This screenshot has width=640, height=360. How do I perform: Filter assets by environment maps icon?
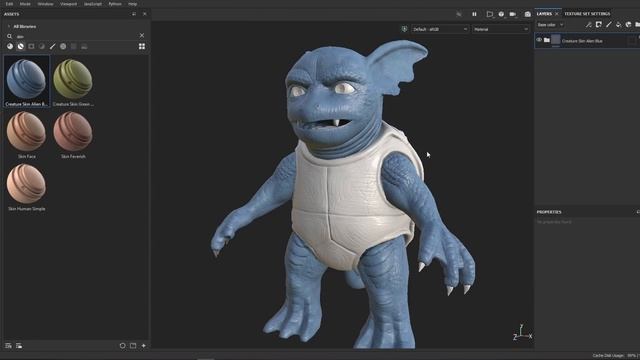pyautogui.click(x=84, y=47)
